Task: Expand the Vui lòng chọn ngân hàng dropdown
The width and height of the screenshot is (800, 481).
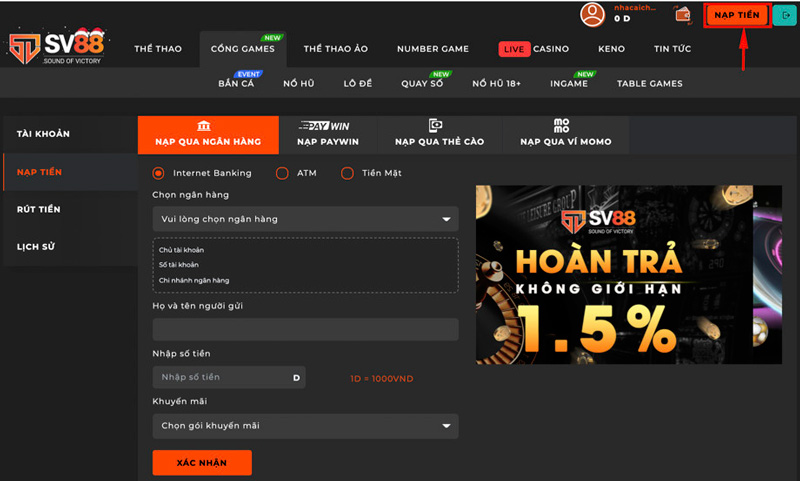Action: (305, 219)
